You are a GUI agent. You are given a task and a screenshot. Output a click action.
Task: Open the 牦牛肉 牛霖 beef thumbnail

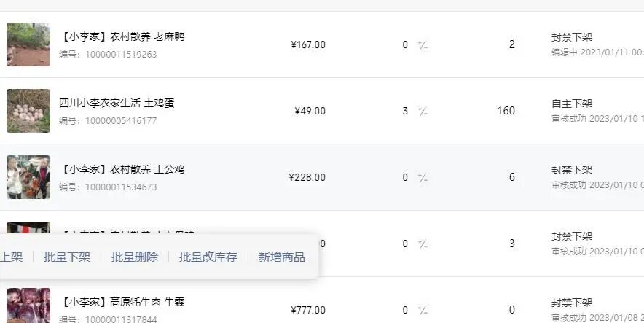point(28,306)
